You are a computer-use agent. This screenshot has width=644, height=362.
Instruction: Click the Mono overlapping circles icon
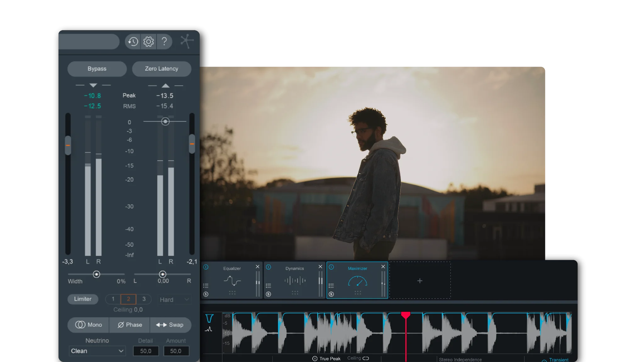pyautogui.click(x=80, y=325)
